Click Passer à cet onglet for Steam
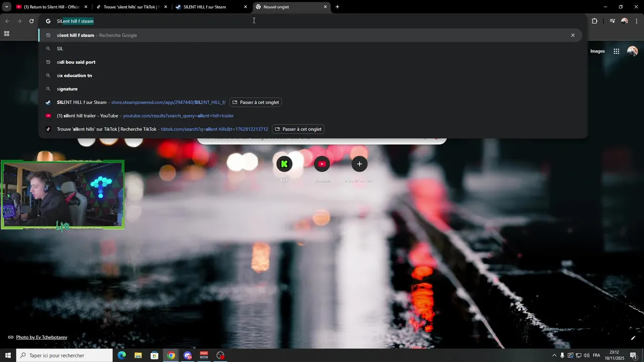This screenshot has height=362, width=644. (x=256, y=102)
